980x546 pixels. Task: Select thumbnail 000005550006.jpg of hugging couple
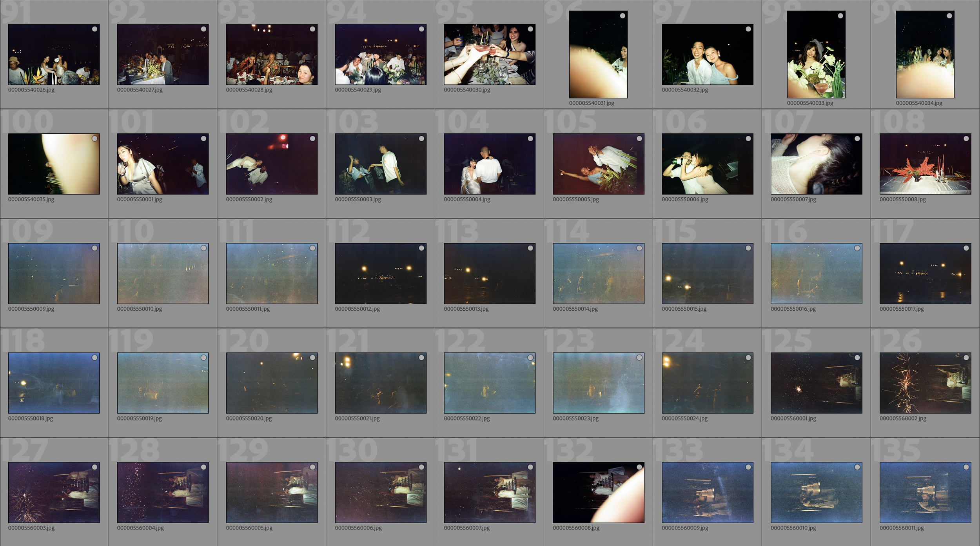707,164
